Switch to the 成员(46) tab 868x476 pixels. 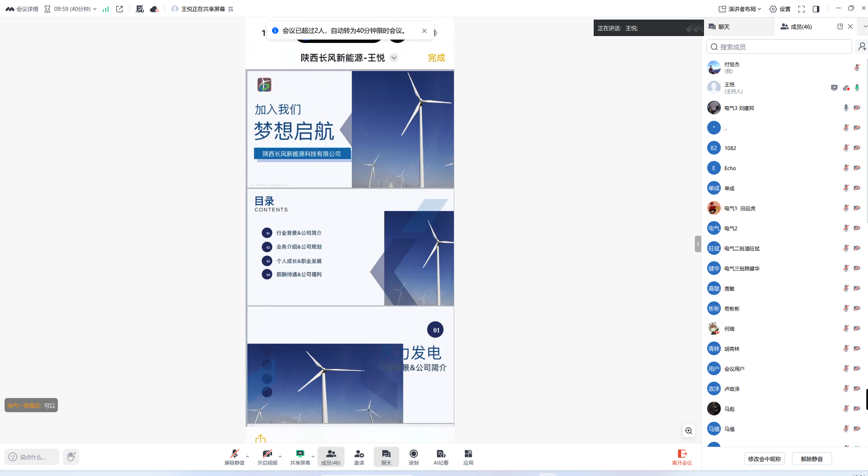pyautogui.click(x=796, y=27)
